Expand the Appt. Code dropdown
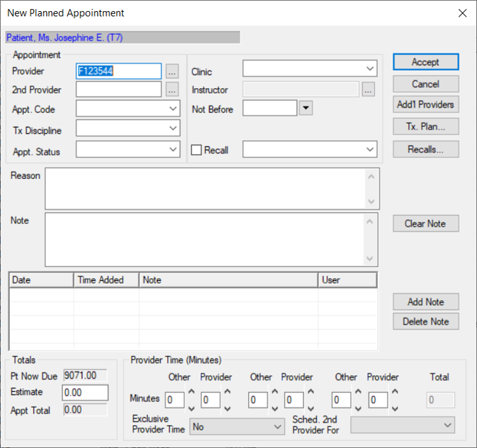 pos(173,109)
